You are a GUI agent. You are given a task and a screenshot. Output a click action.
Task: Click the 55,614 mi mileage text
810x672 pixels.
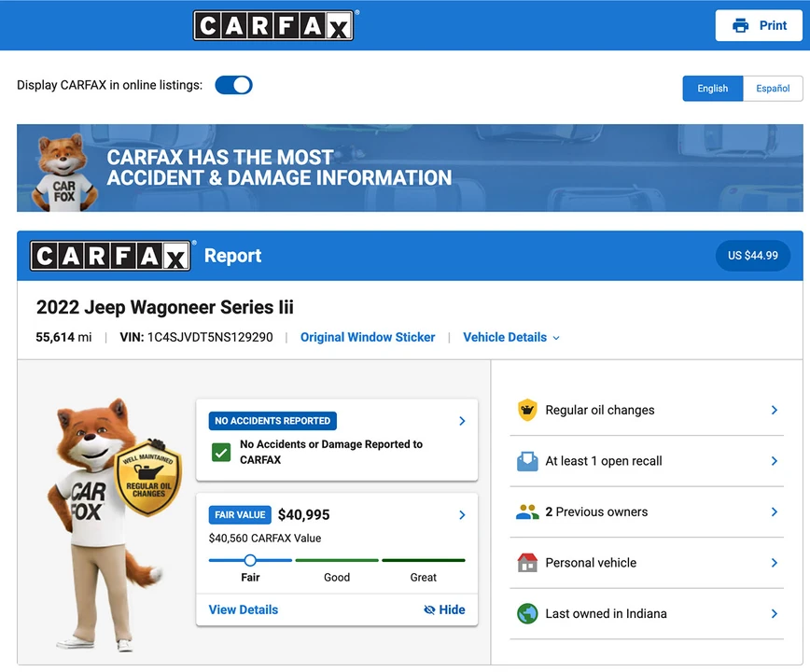[x=63, y=337]
